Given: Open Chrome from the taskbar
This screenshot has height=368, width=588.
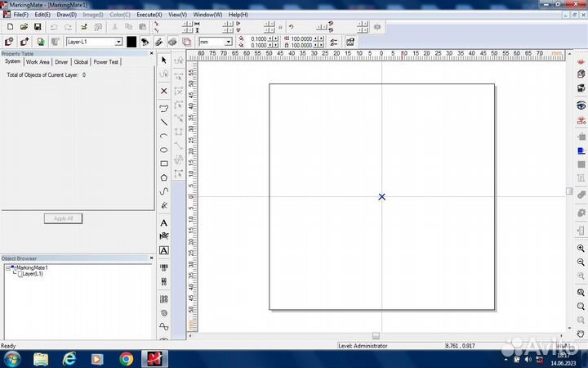Looking at the screenshot, I should click(x=126, y=358).
